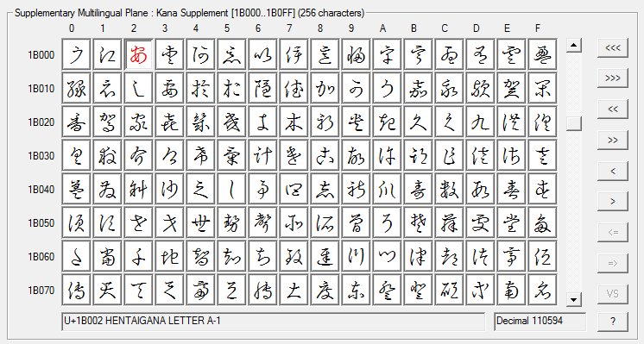
Task: Select the glyph at row 1B050 column 4
Action: [200, 222]
